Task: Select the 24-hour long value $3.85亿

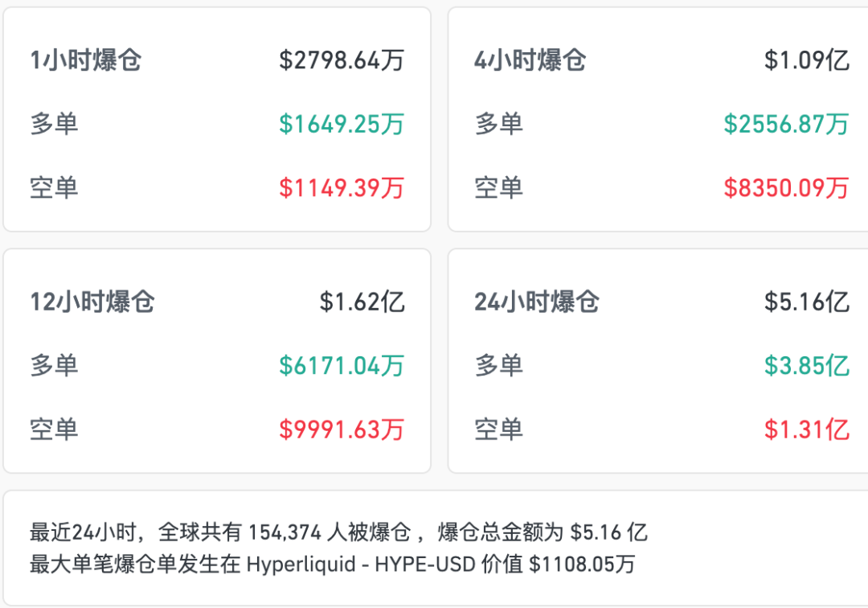Action: click(x=807, y=366)
